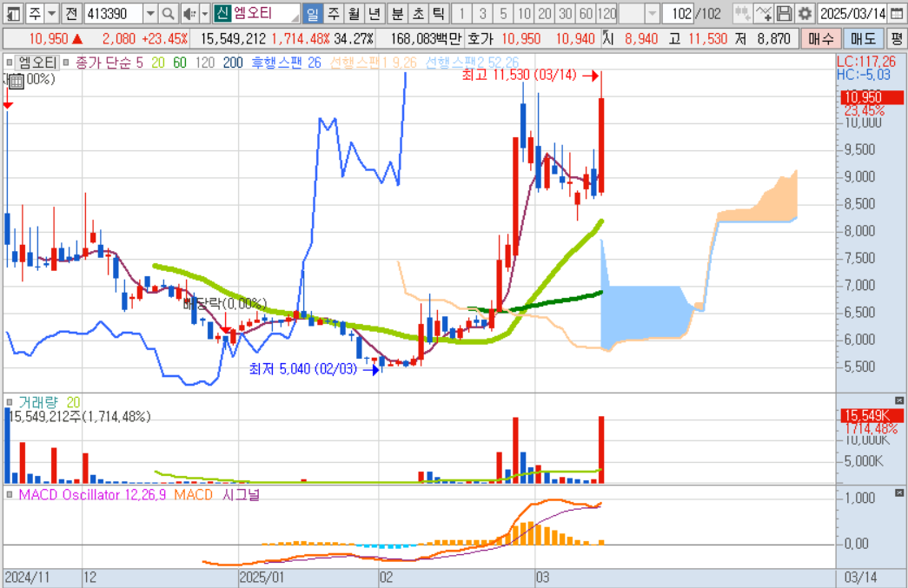Click 선행스팬1 9,26 legend label

point(374,62)
